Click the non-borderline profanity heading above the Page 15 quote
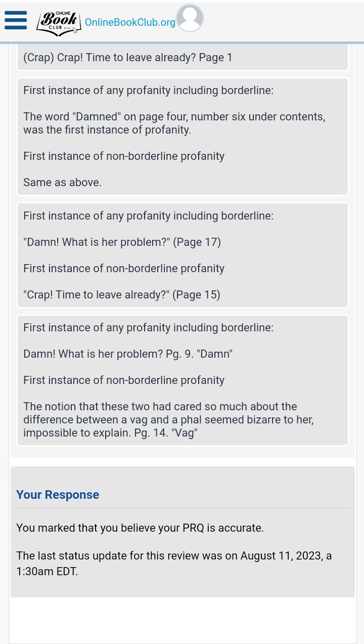 tap(124, 269)
